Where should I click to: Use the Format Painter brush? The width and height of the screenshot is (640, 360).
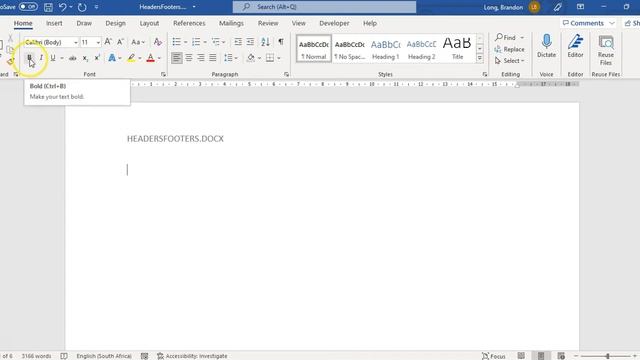point(10,61)
